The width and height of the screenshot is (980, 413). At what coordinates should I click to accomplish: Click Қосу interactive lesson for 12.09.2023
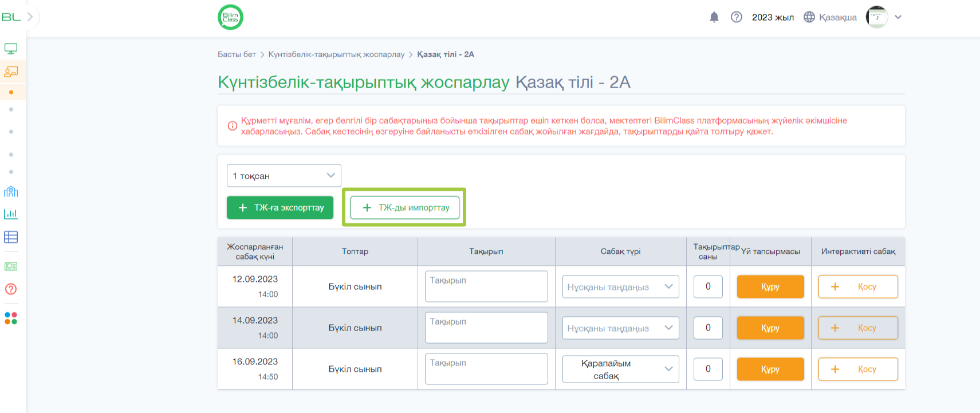coord(858,286)
